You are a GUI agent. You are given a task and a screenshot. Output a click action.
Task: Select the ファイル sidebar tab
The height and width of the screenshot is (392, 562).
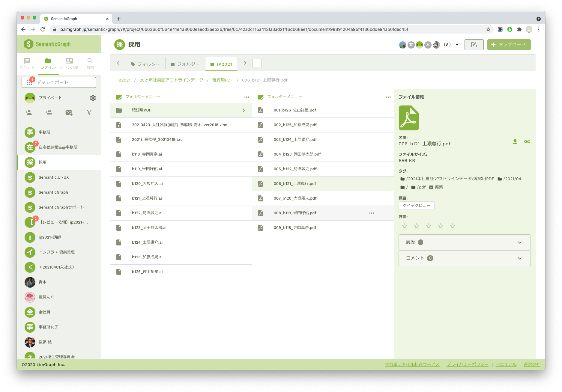(48, 63)
